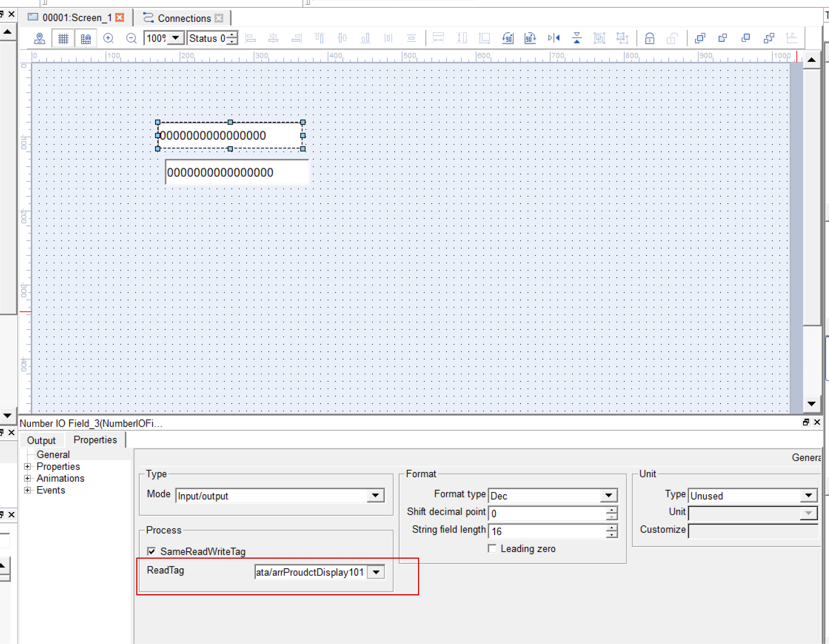
Task: Enable the Leading zero checkbox
Action: (492, 549)
